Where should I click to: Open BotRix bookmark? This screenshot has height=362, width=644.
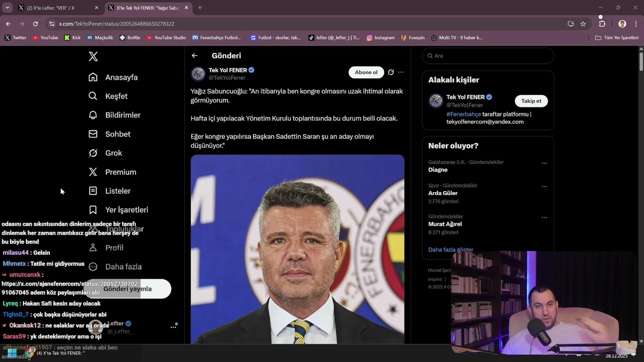(x=130, y=38)
